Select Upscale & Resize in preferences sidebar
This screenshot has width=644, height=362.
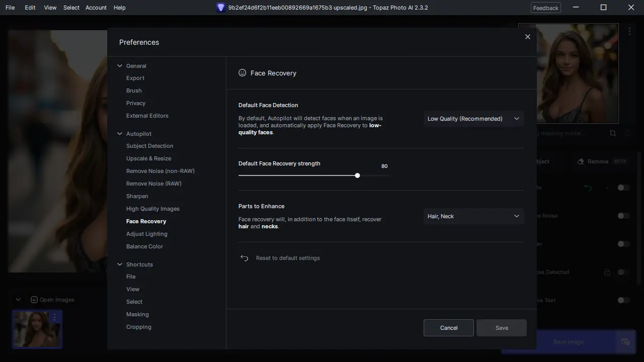click(x=148, y=158)
